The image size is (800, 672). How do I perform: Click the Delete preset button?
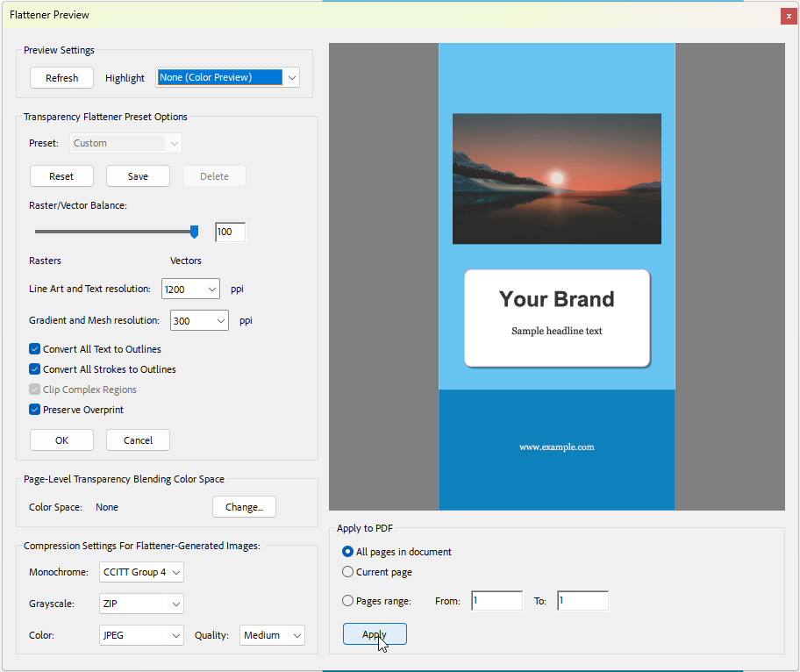(x=214, y=176)
